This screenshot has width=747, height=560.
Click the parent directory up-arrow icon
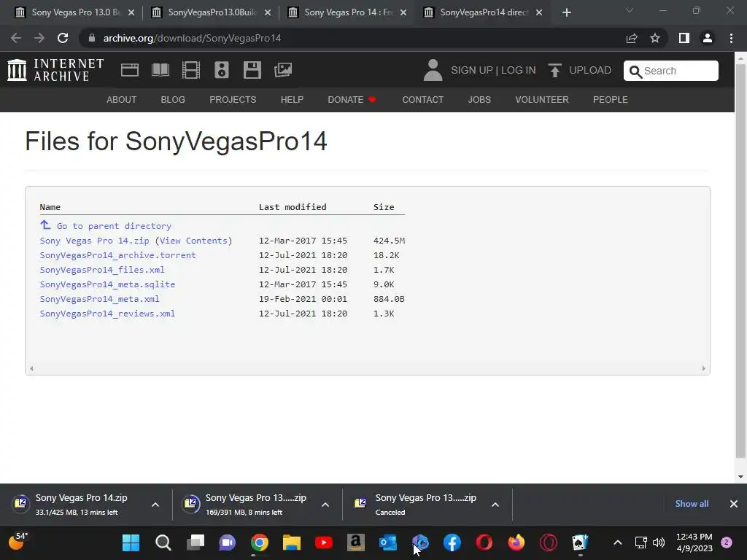click(x=45, y=225)
